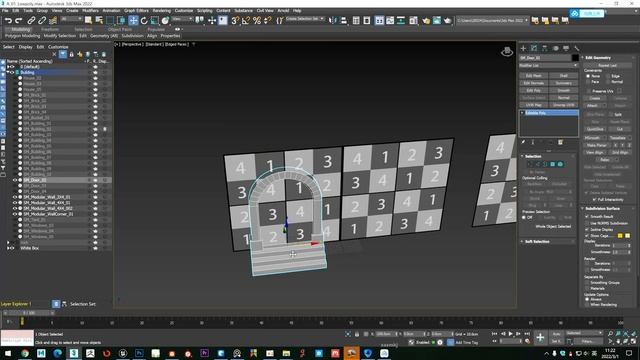Toggle Isoline Display checkbox
The width and height of the screenshot is (640, 360).
(587, 229)
